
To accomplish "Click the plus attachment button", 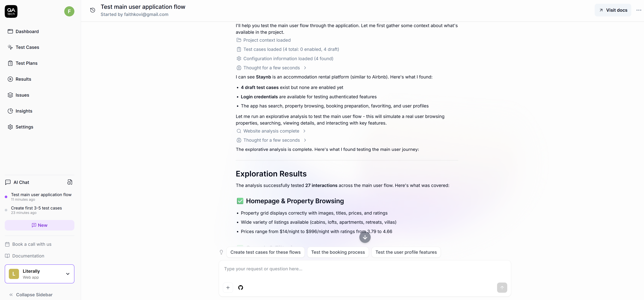I will pyautogui.click(x=228, y=287).
